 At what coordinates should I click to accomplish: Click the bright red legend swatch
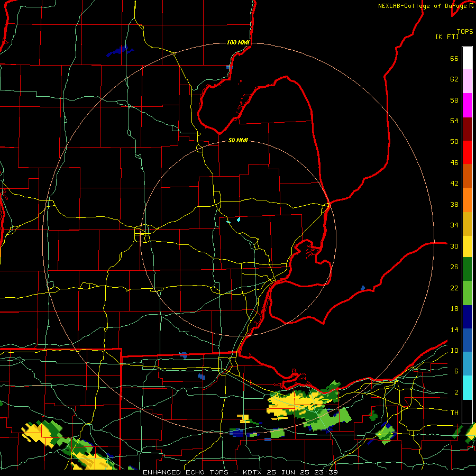click(x=467, y=152)
